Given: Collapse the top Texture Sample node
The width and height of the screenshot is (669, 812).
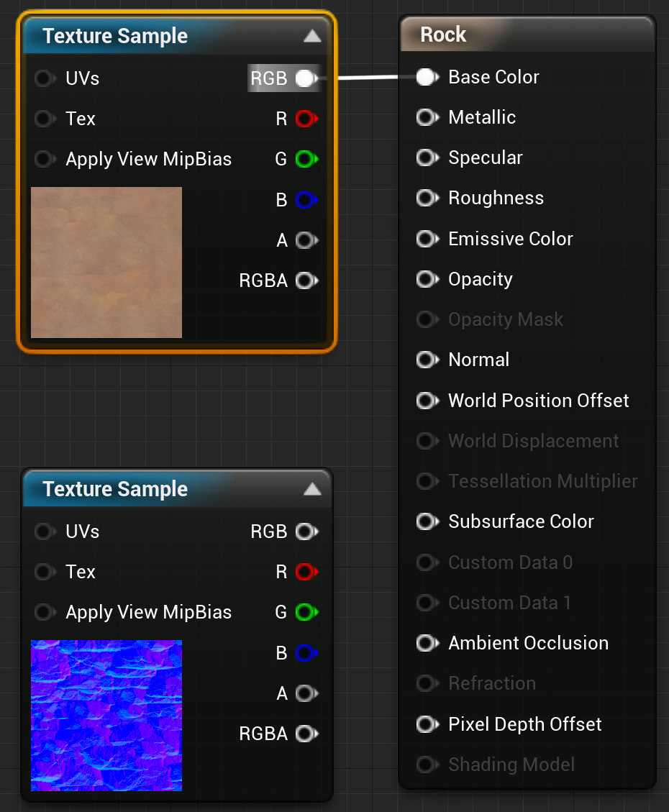Looking at the screenshot, I should coord(312,36).
